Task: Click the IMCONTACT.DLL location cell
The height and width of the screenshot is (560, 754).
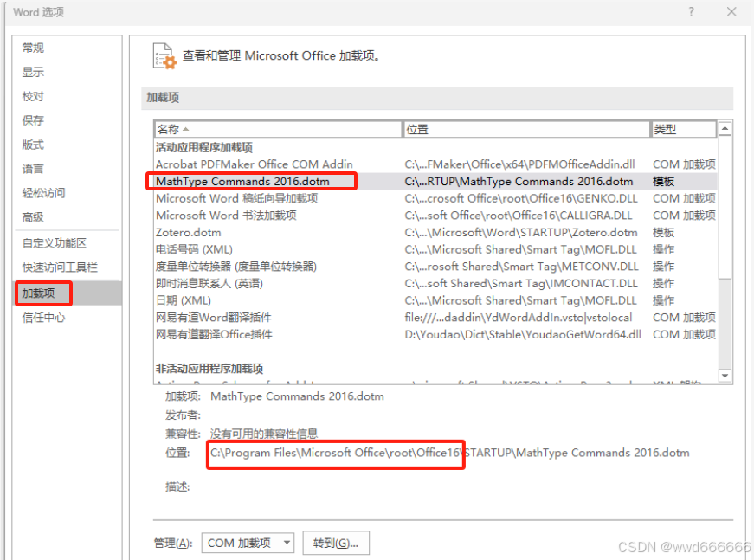Action: [521, 284]
